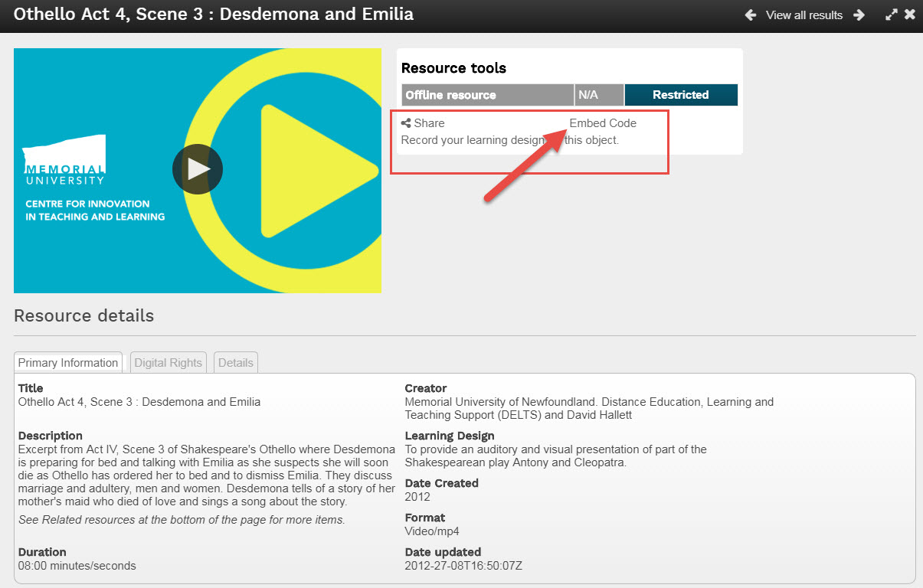Switch to the Details tab

(x=235, y=363)
